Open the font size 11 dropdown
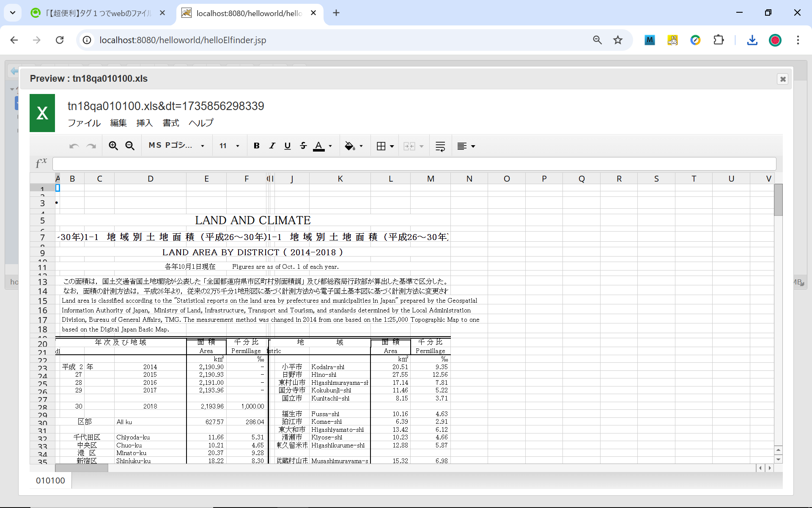 229,146
